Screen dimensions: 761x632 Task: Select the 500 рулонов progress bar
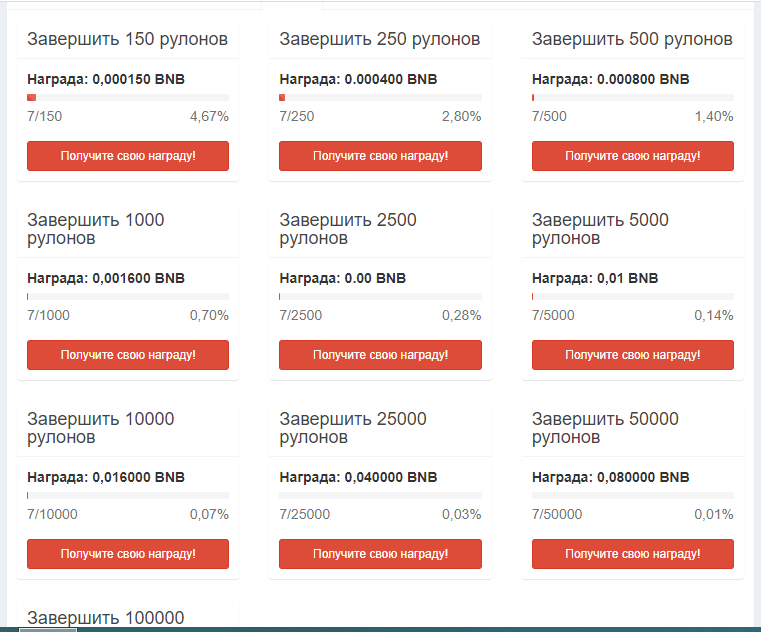632,97
